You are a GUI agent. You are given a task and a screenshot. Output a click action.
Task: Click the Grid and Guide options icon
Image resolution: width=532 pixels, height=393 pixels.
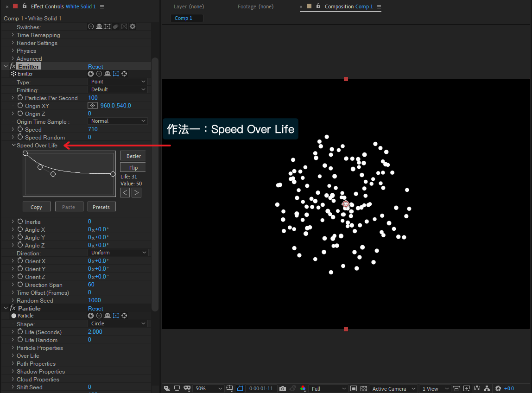click(230, 388)
